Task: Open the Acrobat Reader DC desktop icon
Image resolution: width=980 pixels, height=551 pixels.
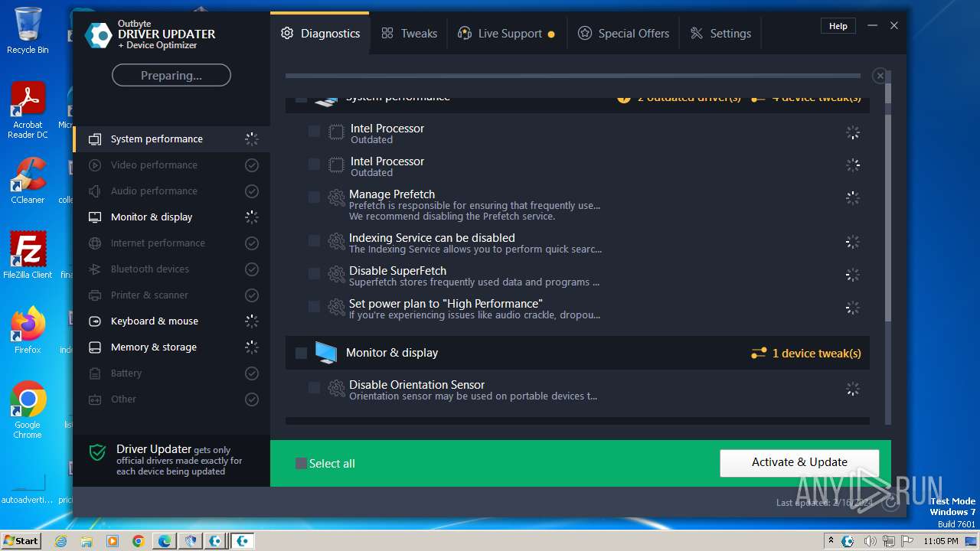Action: coord(28,111)
